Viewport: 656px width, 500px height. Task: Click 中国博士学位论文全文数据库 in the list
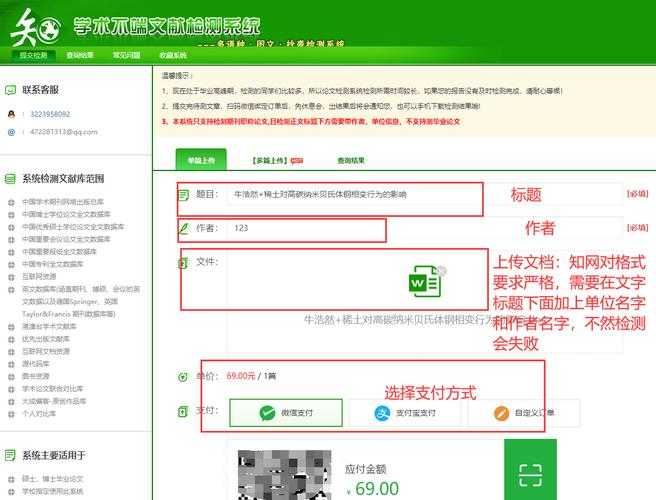pyautogui.click(x=66, y=215)
